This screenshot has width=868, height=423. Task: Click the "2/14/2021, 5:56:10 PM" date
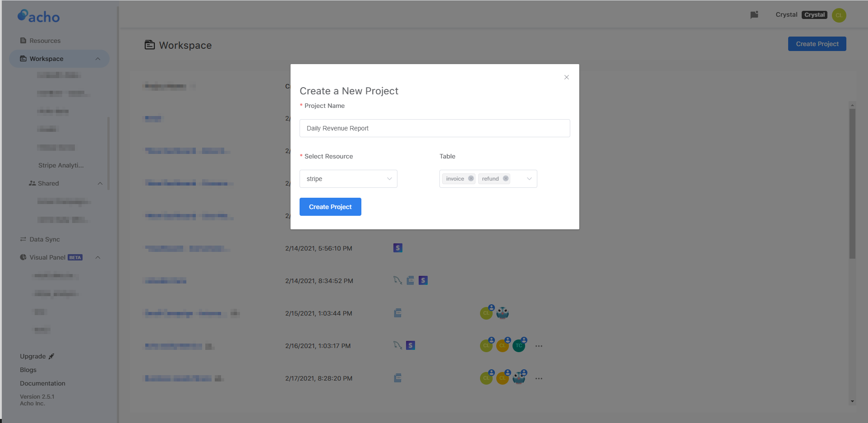point(319,248)
